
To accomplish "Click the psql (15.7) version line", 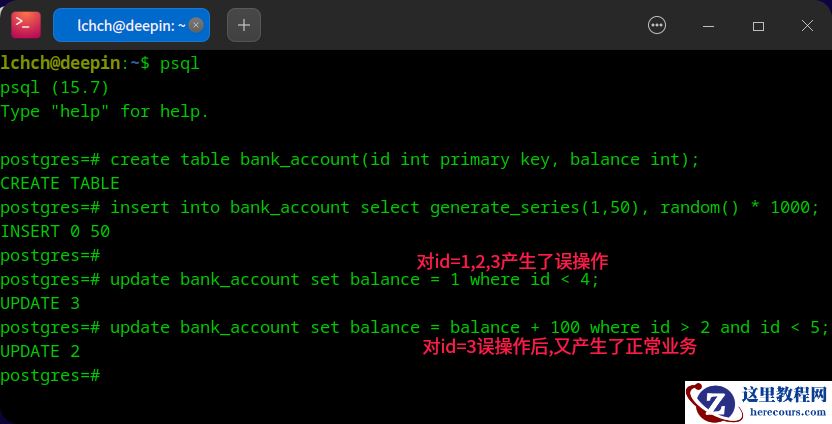I will point(55,88).
